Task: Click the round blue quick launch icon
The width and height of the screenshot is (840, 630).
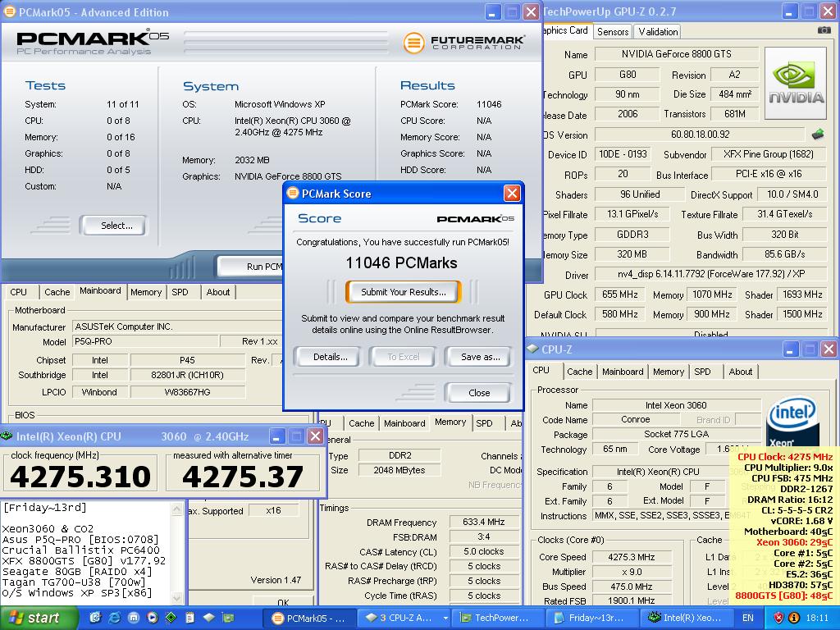Action: (134, 618)
